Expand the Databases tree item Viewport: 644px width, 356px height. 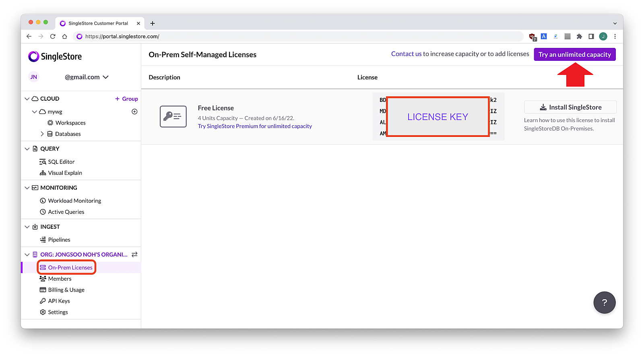click(42, 134)
